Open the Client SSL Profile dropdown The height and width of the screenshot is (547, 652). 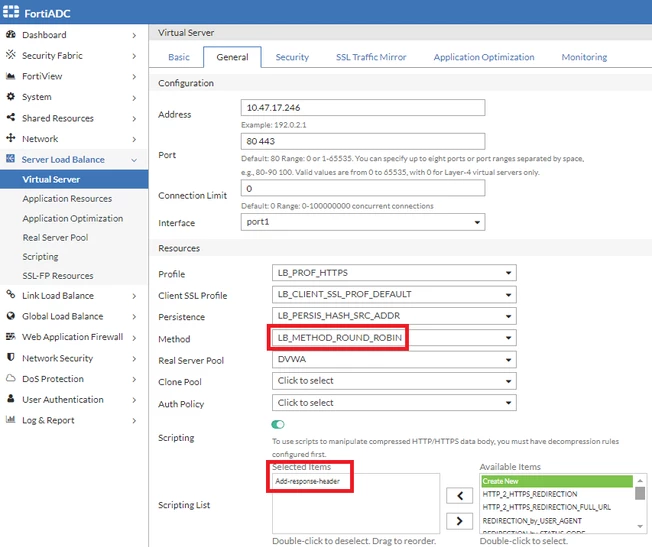(x=394, y=295)
